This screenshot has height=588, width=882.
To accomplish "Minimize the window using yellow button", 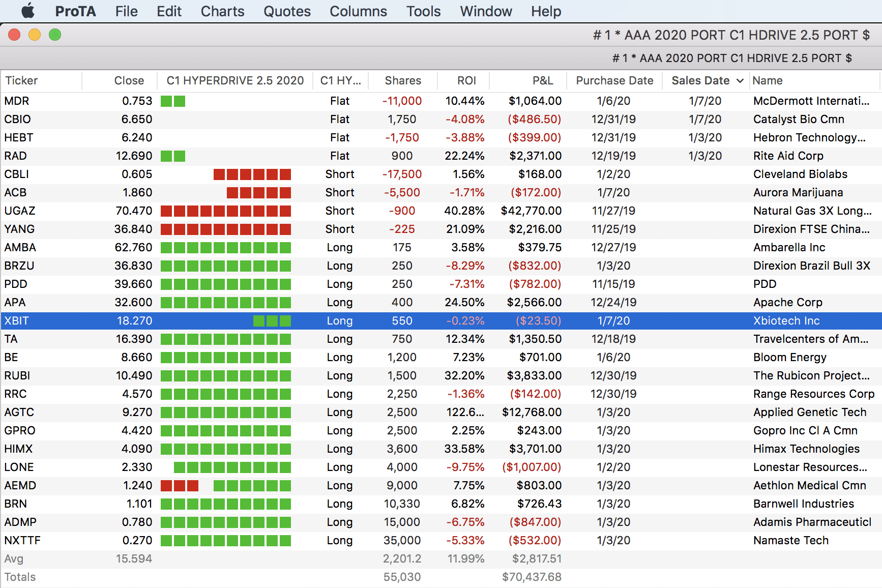I will coord(35,35).
